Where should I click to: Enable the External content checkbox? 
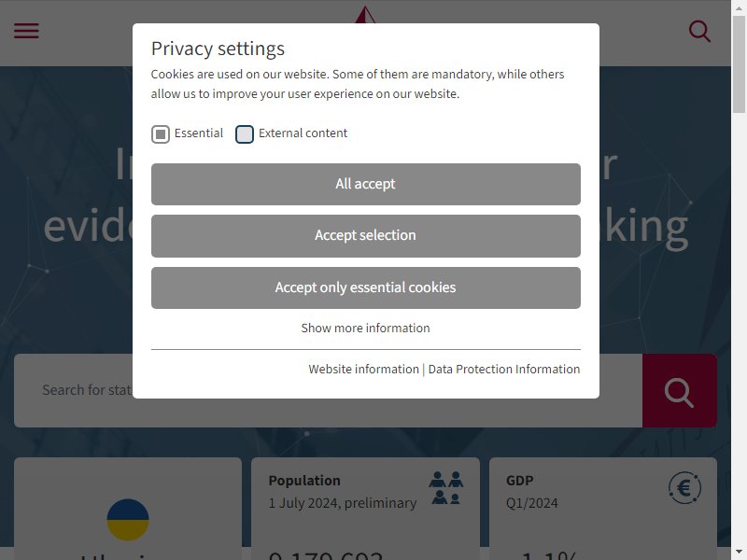click(245, 134)
